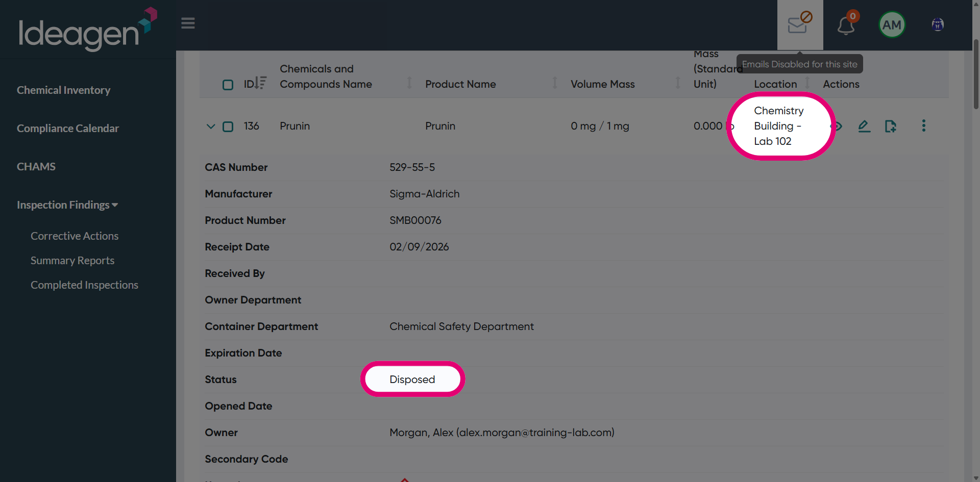Go to Summary Reports
The width and height of the screenshot is (980, 482).
[72, 261]
